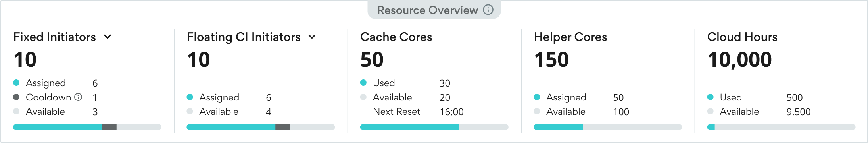Click the gray Available dot under Floating CI Initiators

190,111
